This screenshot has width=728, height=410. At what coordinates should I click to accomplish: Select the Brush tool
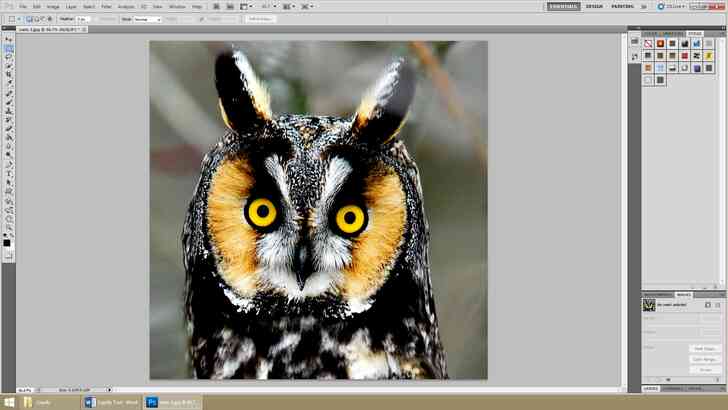[8, 102]
